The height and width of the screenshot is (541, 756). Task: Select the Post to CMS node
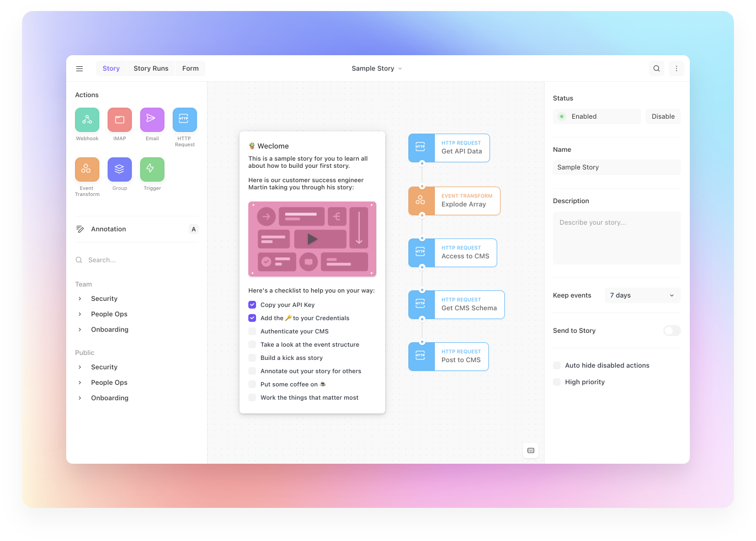pos(449,357)
